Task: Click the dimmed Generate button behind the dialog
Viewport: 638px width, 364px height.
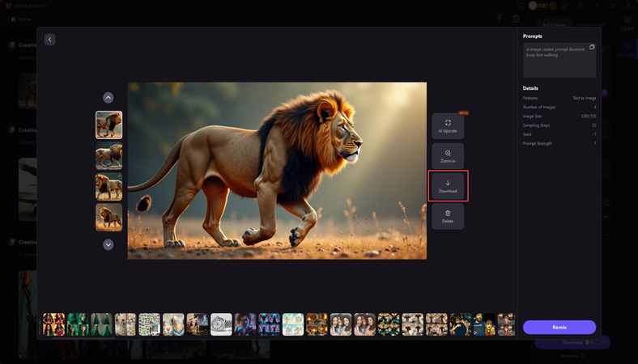Action: pyautogui.click(x=571, y=342)
